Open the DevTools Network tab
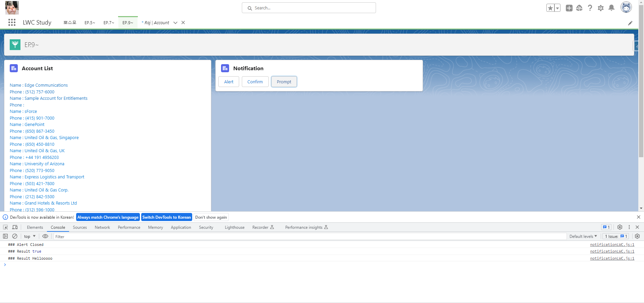This screenshot has width=644, height=303. click(x=102, y=227)
